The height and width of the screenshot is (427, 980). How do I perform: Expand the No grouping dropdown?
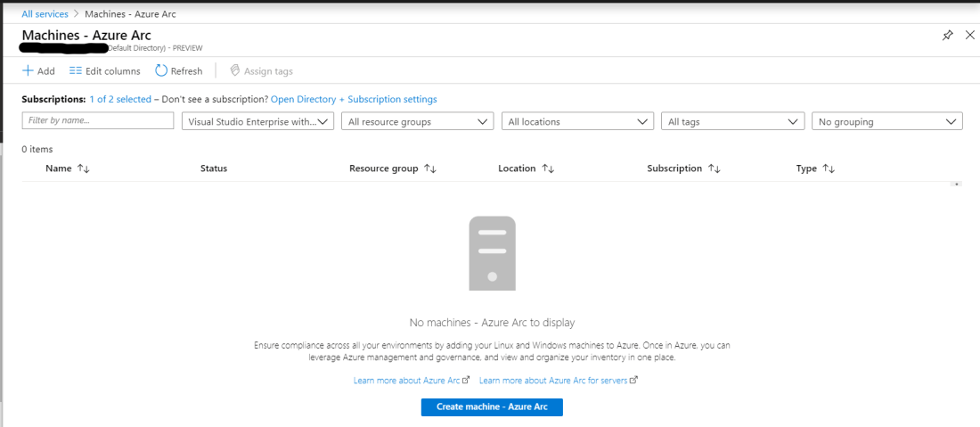pyautogui.click(x=886, y=121)
